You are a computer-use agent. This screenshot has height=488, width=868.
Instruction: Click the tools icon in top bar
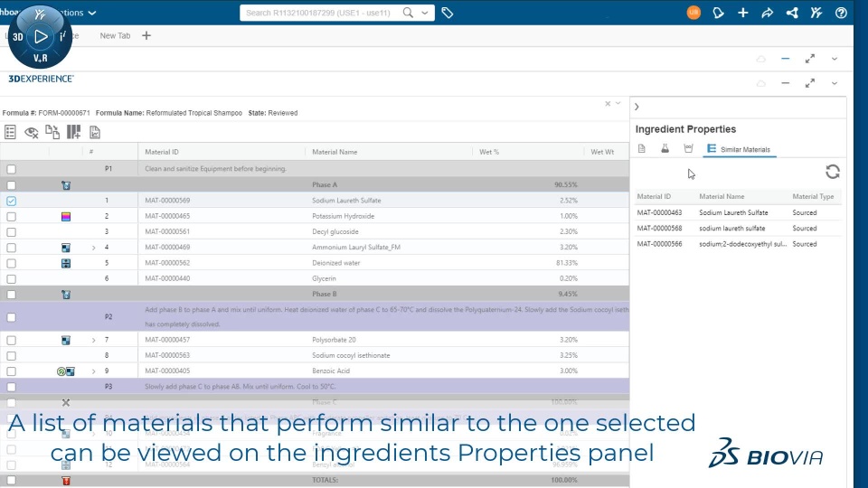click(816, 12)
